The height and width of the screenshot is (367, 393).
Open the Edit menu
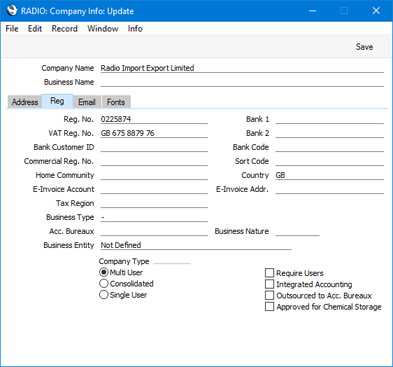coord(35,29)
